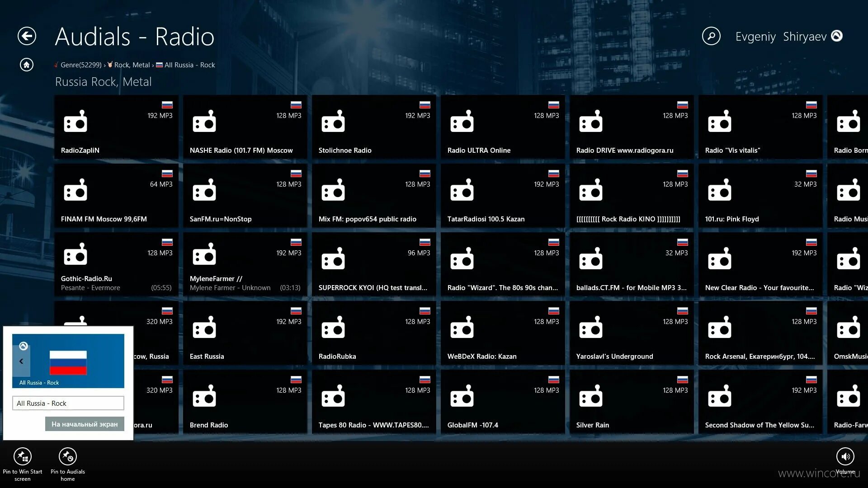Viewport: 868px width, 488px height.
Task: Open the home view via the house icon
Action: (27, 65)
